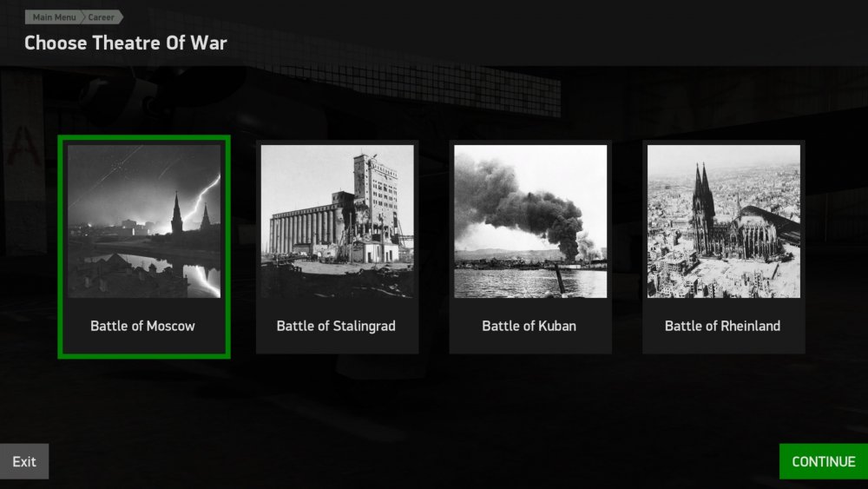
Task: Choose the Battle of Moscow photo
Action: pyautogui.click(x=144, y=221)
